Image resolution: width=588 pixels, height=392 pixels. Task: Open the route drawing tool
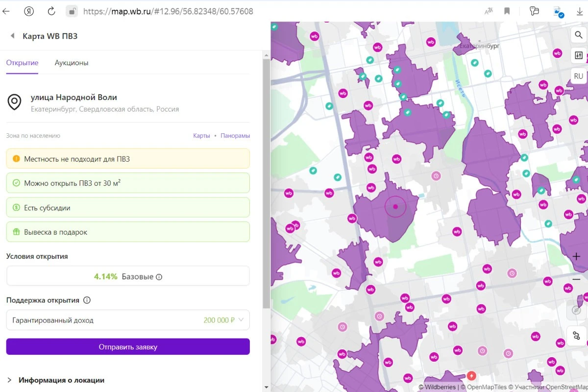point(576,336)
